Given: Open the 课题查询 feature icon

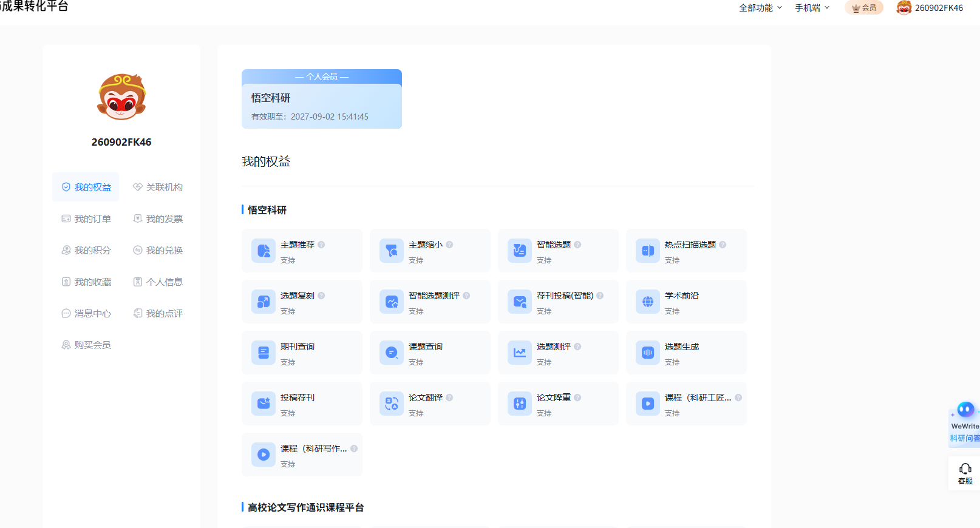Looking at the screenshot, I should [x=392, y=353].
